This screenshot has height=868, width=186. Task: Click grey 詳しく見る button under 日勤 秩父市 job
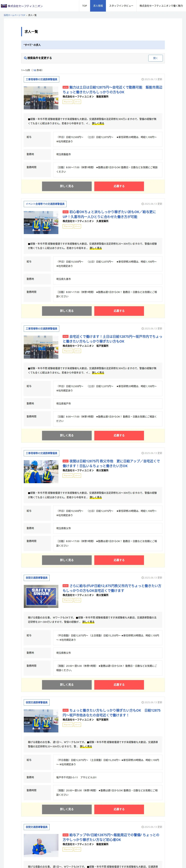67,560
